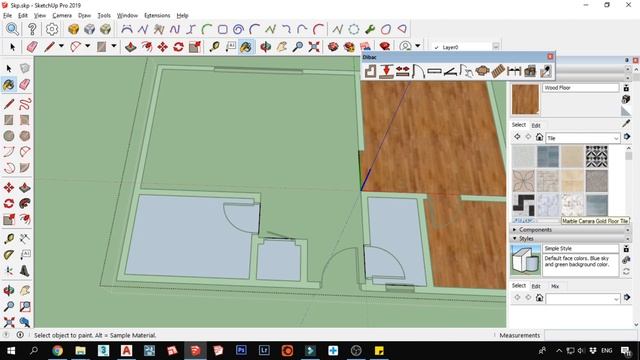Choose the Line pencil tool in left toolbar
Screen dimensions: 640x360
pyautogui.click(x=9, y=104)
